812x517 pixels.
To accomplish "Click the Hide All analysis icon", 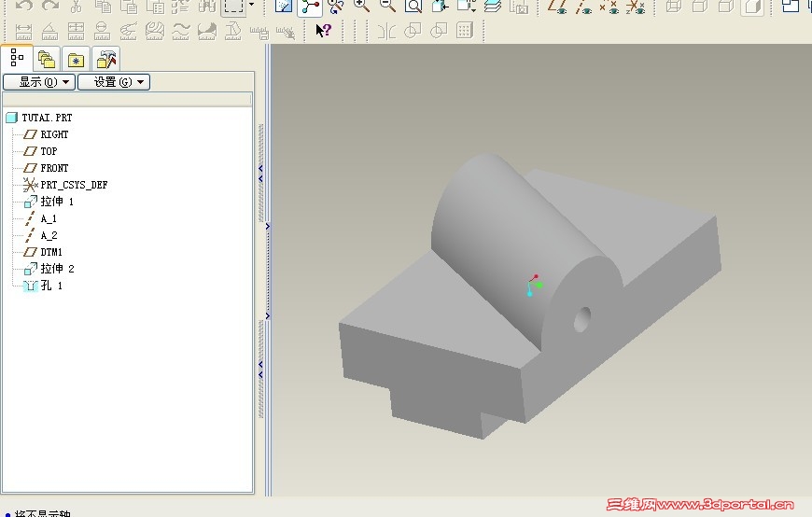I will coord(286,34).
